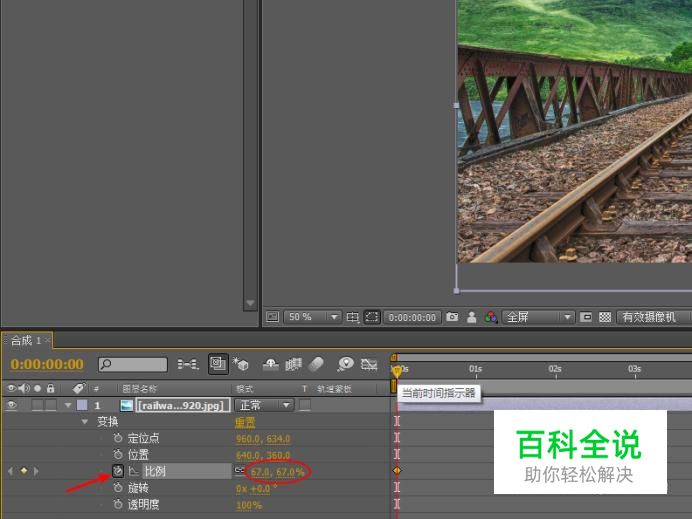The image size is (692, 519).
Task: Toggle lock box for layer 1
Action: pos(51,405)
